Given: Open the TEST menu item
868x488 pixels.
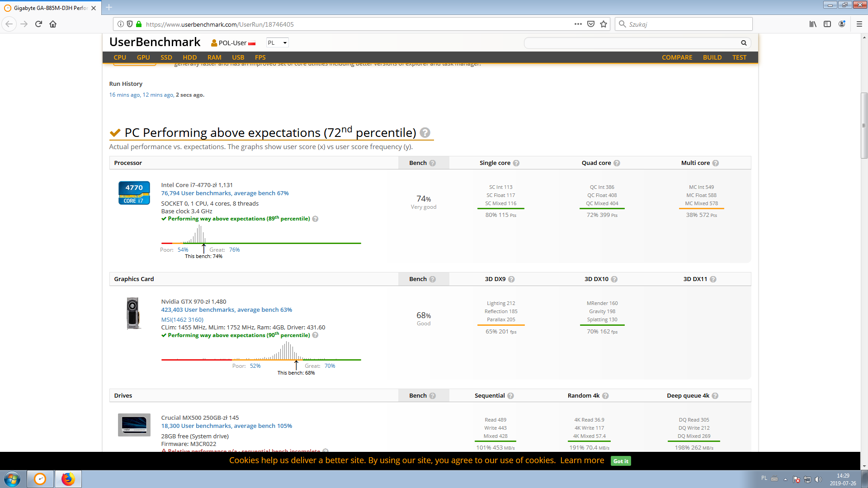Looking at the screenshot, I should [x=740, y=57].
